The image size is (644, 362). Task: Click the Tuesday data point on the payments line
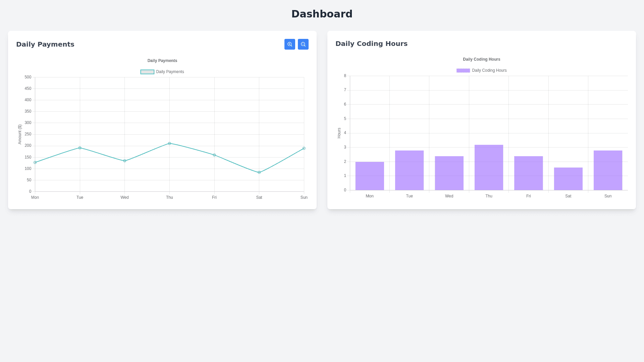click(80, 148)
